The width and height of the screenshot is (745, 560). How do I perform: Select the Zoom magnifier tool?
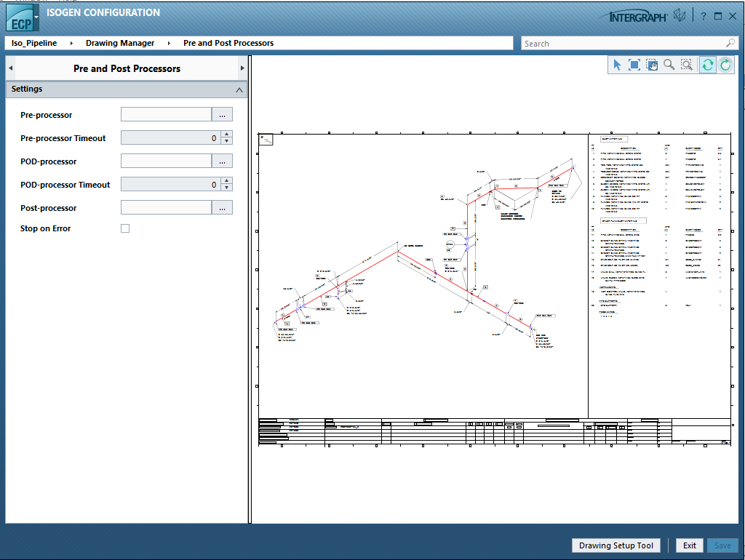[669, 65]
